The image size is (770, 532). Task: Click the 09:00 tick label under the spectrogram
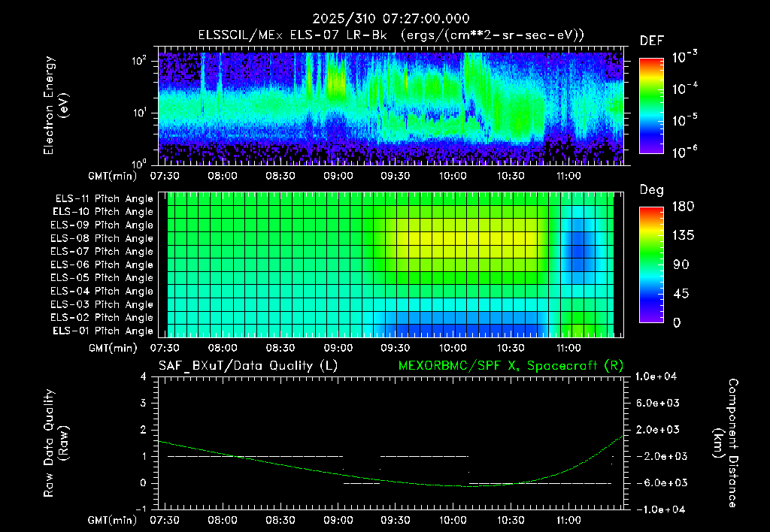(338, 176)
